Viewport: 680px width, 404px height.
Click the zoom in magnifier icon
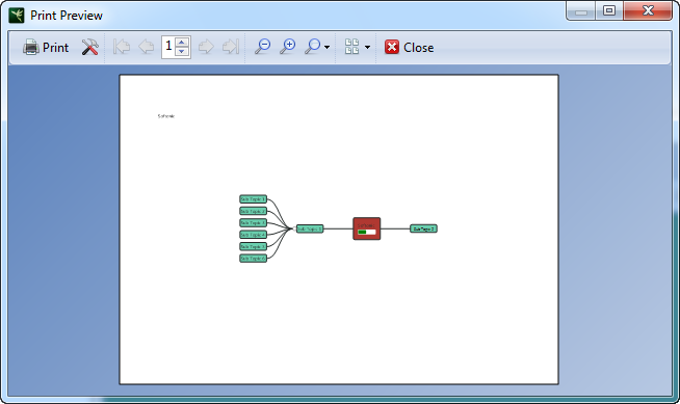click(287, 46)
